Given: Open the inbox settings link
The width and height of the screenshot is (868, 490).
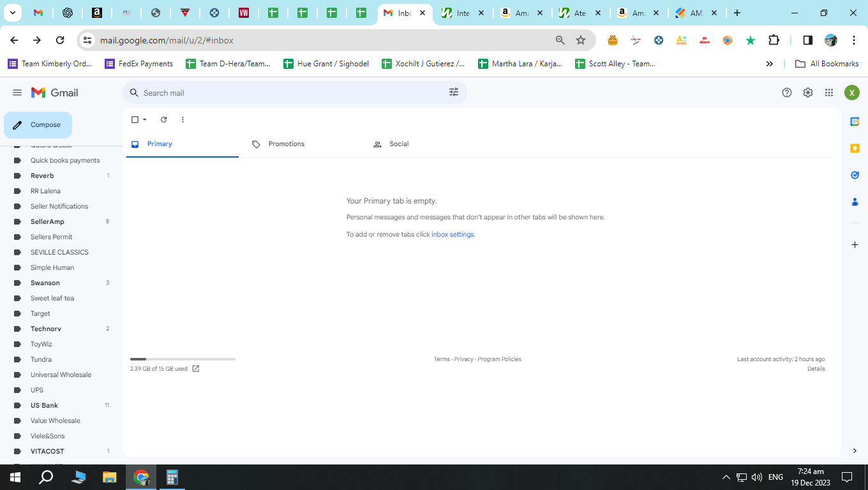Looking at the screenshot, I should point(453,234).
